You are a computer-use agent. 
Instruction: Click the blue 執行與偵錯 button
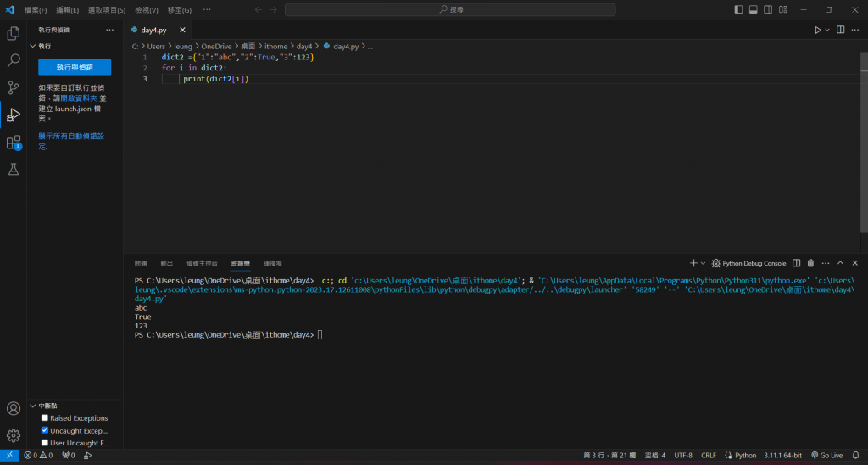pos(75,67)
